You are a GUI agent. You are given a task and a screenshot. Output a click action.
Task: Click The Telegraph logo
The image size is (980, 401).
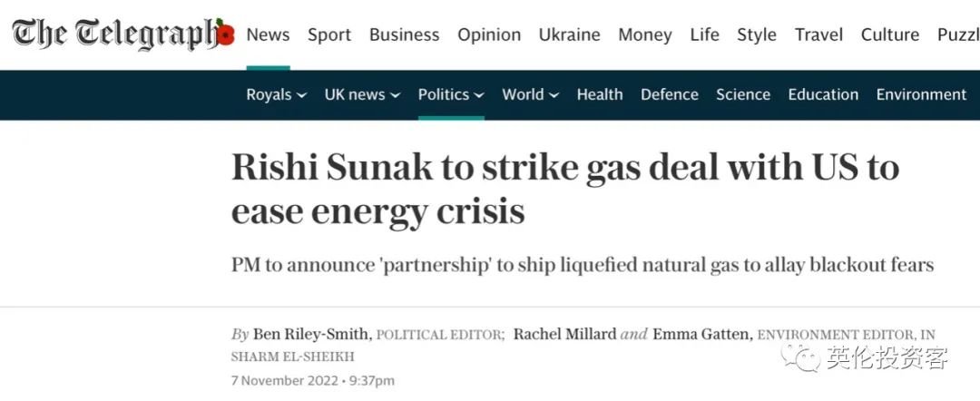[123, 34]
